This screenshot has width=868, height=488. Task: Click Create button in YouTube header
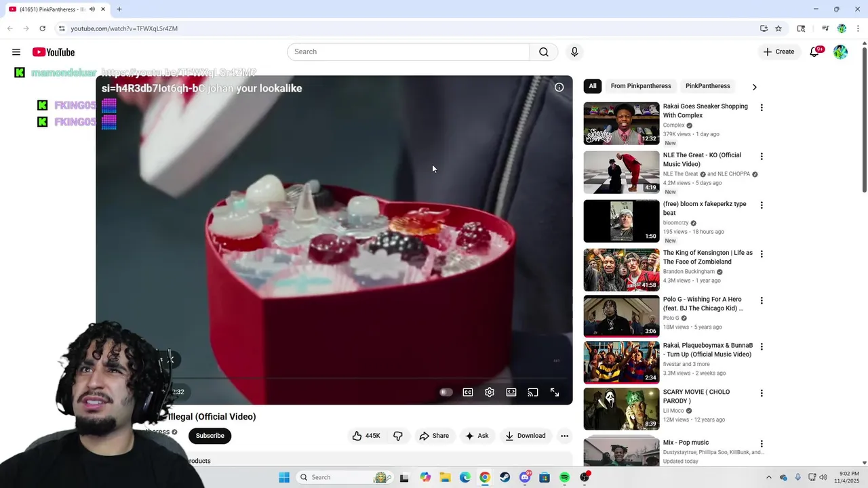click(778, 52)
